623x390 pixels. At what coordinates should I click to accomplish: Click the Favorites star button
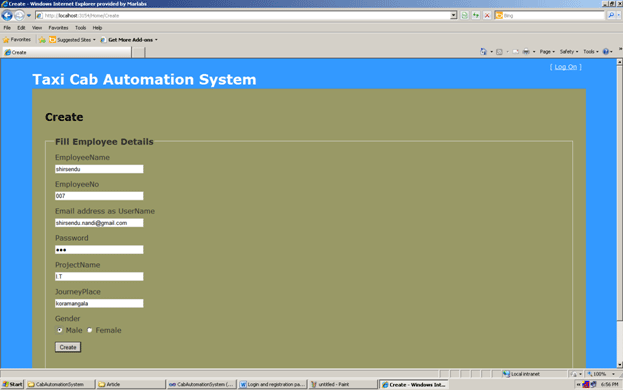click(x=17, y=40)
